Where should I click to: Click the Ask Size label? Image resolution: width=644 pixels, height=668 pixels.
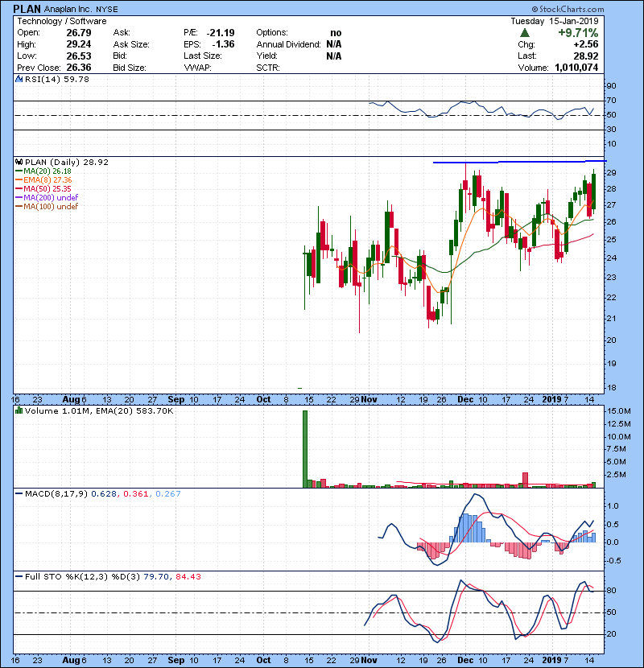click(x=131, y=44)
